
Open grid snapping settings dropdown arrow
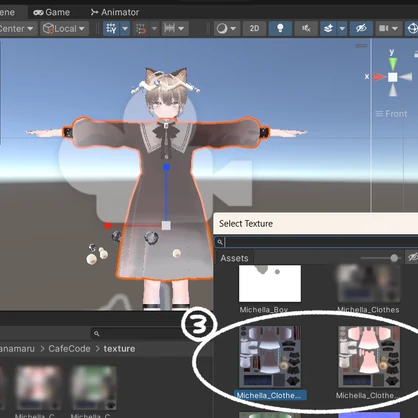[x=154, y=29]
